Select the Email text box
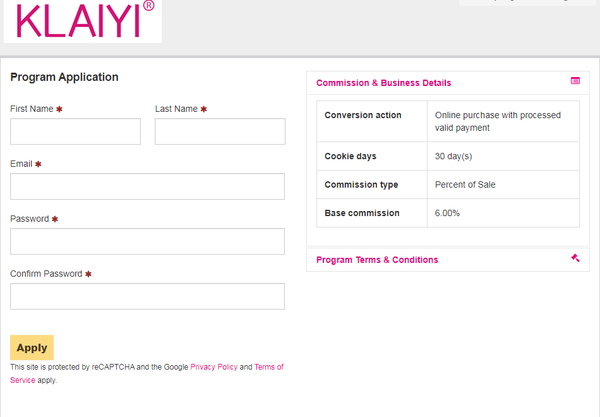The image size is (600, 417). [x=147, y=187]
